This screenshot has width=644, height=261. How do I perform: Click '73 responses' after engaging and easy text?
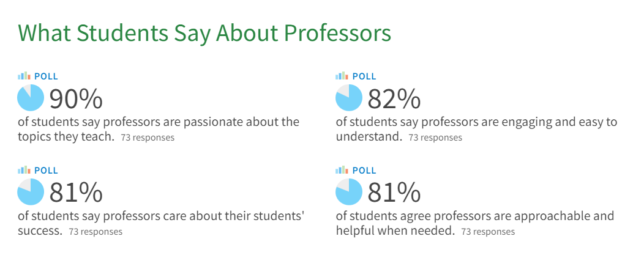(435, 138)
